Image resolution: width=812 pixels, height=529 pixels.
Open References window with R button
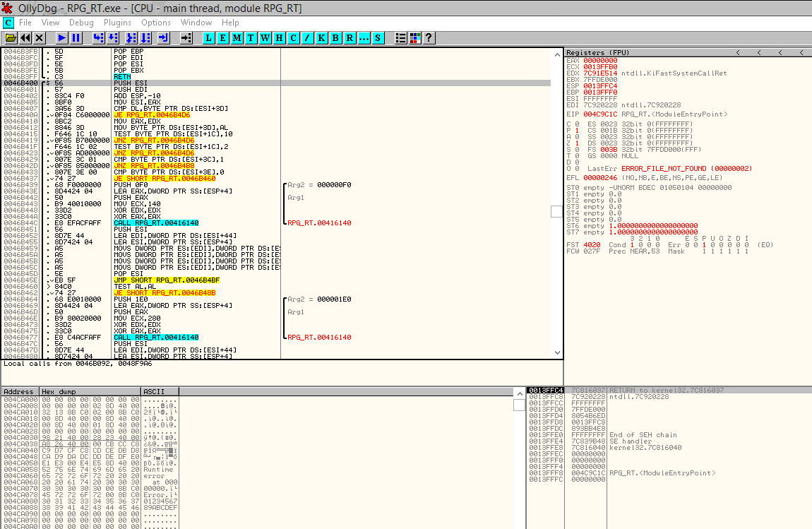(x=350, y=38)
